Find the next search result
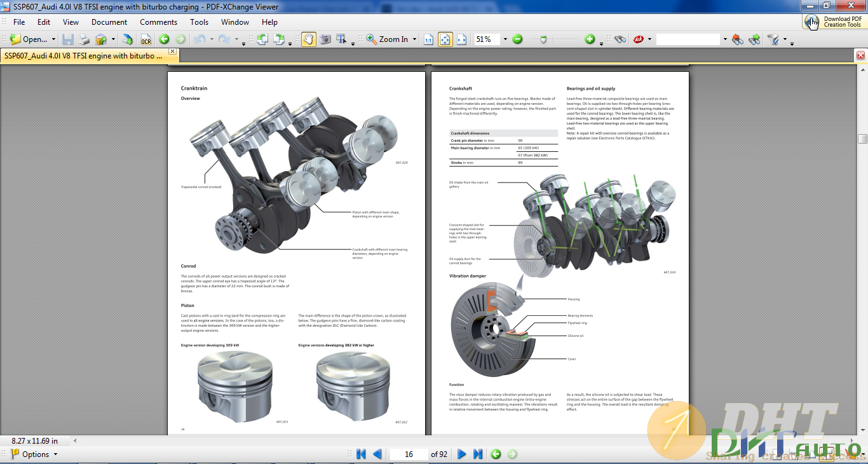 (x=754, y=39)
